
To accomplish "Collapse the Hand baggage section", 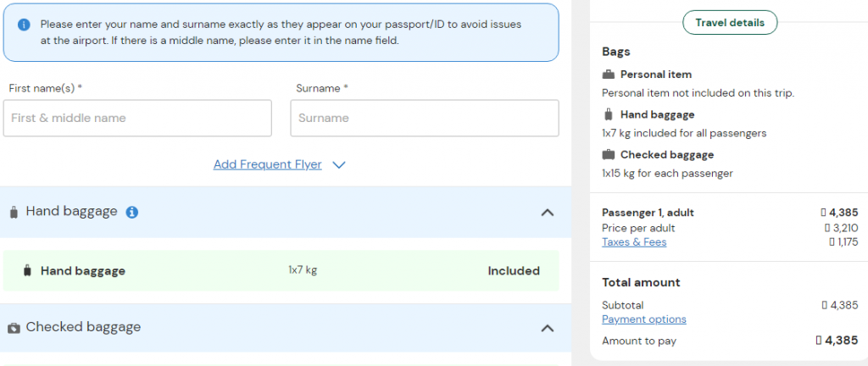I will point(547,212).
